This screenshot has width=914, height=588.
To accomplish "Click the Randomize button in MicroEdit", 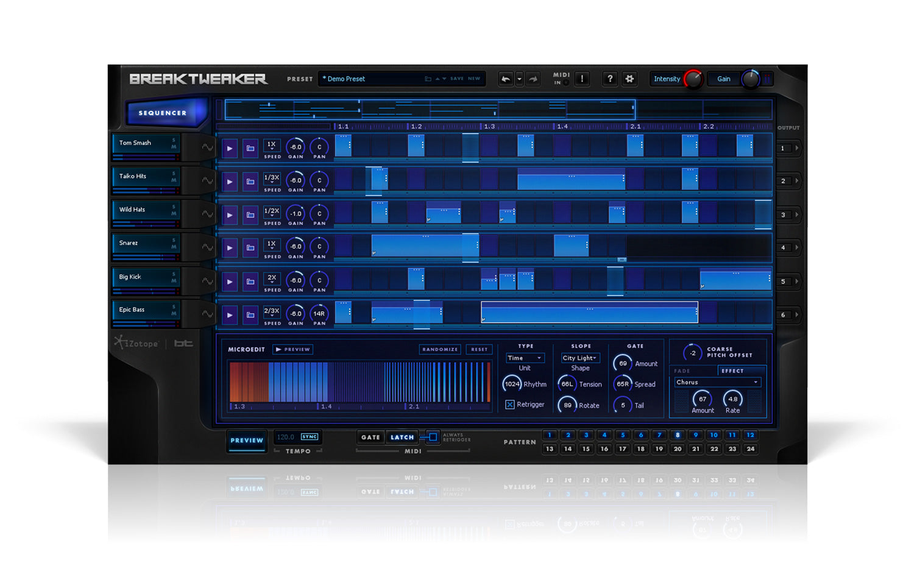I will click(x=440, y=350).
